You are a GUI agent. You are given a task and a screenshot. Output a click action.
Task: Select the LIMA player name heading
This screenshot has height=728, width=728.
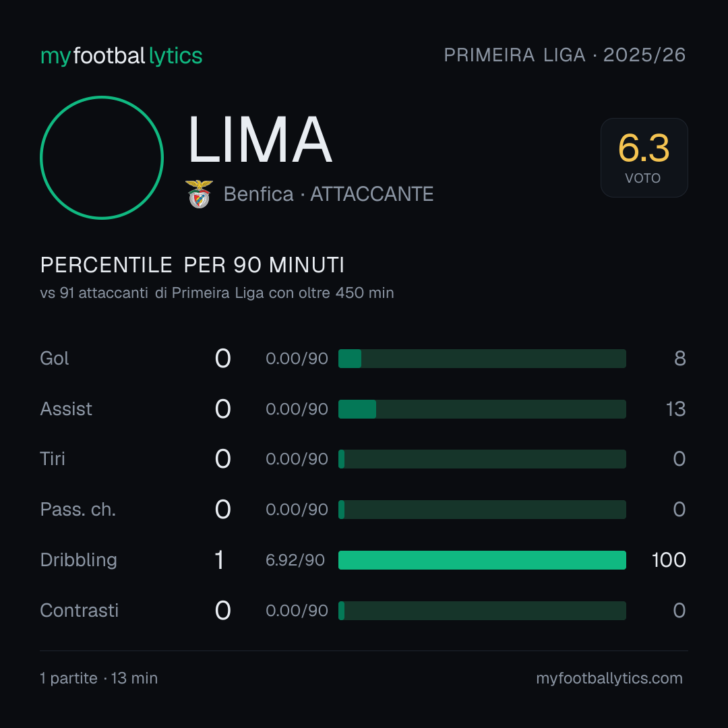tap(260, 140)
